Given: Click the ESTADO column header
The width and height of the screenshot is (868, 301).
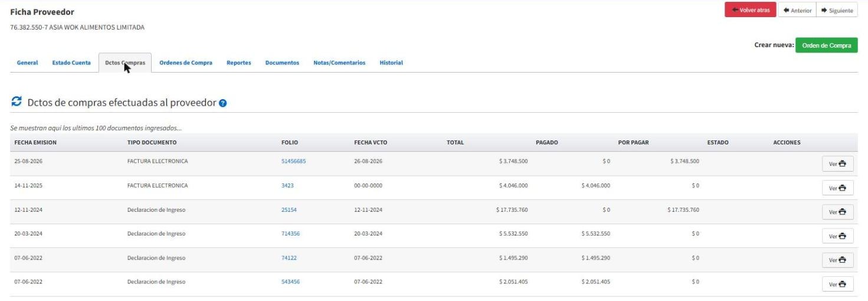Looking at the screenshot, I should coord(718,142).
